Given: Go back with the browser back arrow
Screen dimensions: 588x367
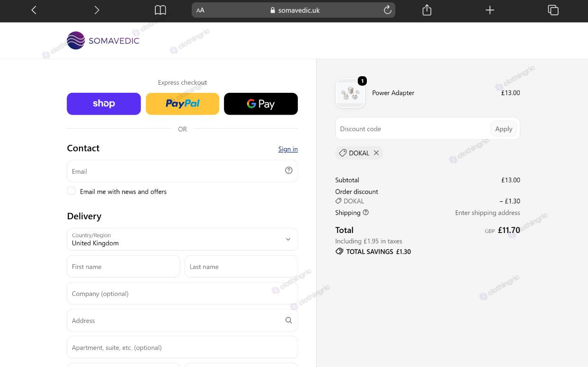Looking at the screenshot, I should point(34,10).
